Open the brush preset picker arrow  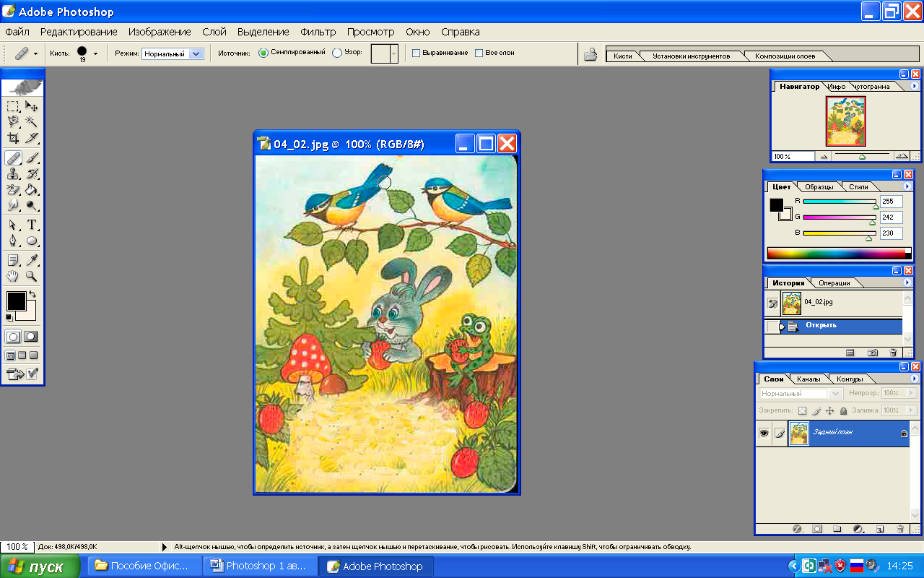click(x=95, y=53)
